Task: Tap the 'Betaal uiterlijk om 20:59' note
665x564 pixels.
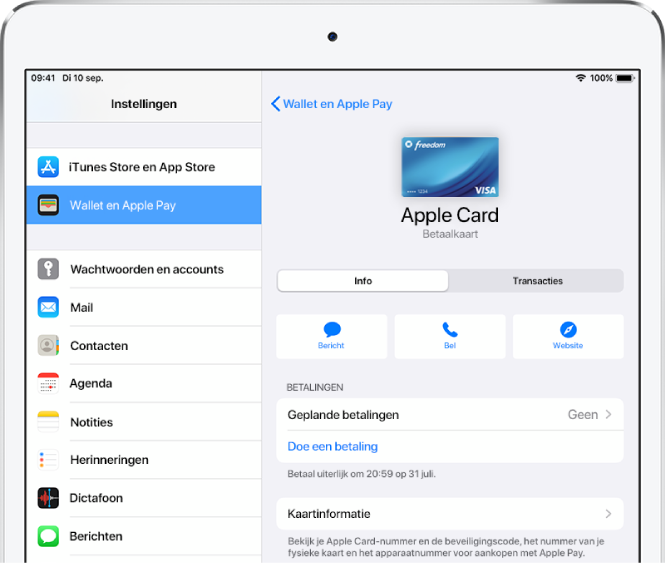Action: coord(361,474)
